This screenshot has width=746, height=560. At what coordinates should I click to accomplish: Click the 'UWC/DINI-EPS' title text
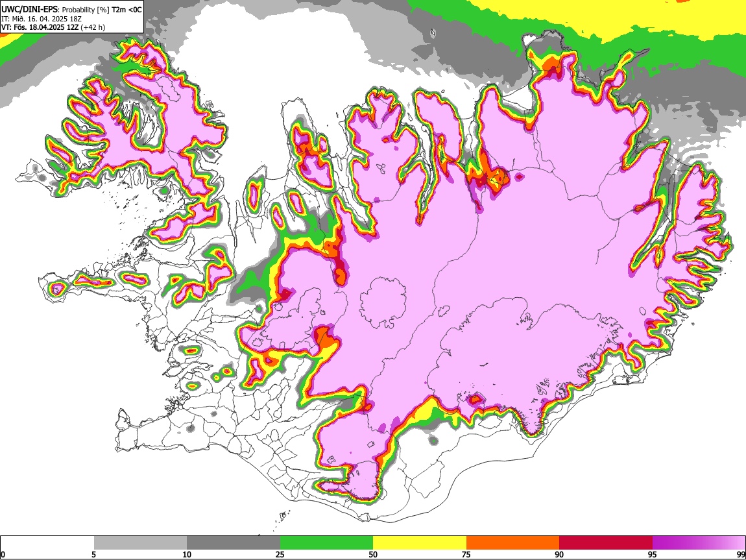pos(29,10)
